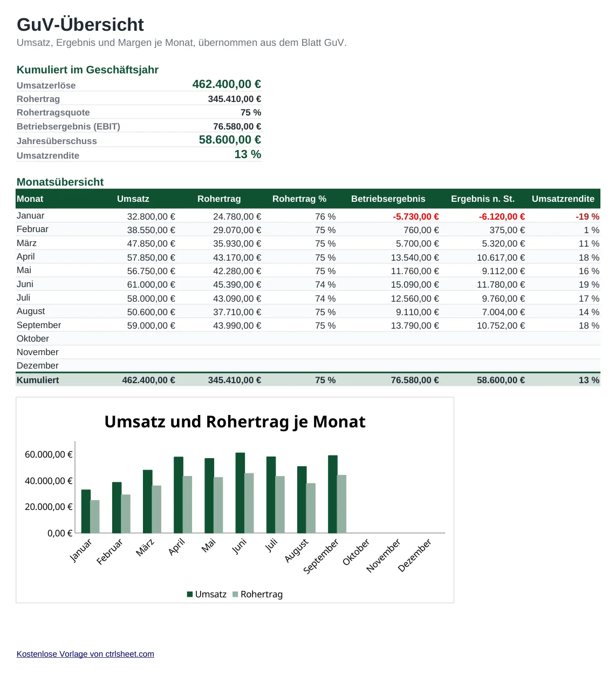Select the Betriebsergebnis column header
The image size is (616, 674).
[x=388, y=199]
